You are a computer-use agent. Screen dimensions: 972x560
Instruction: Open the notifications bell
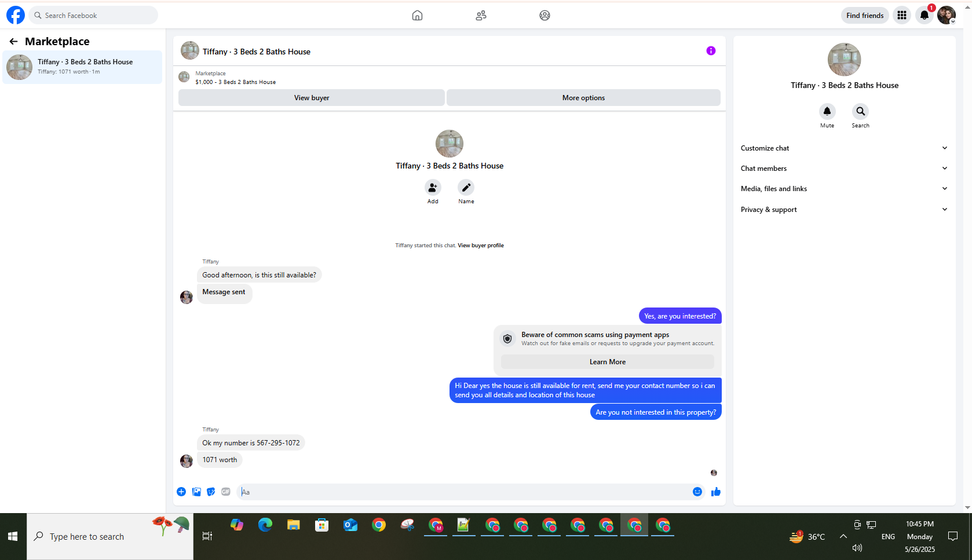click(x=925, y=16)
